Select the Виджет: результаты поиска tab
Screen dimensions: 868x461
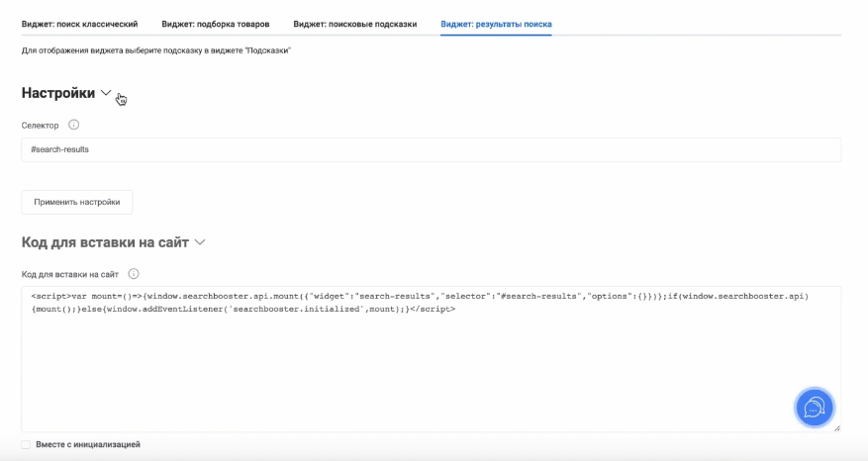[496, 23]
